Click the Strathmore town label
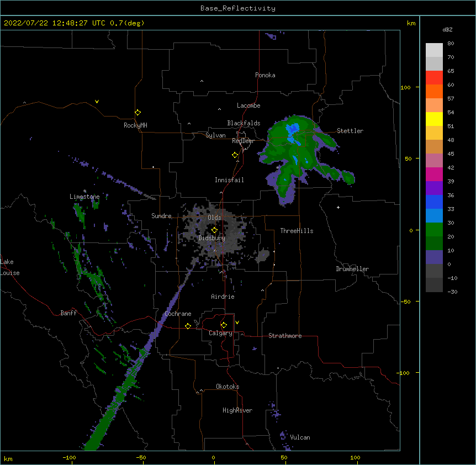Viewport: 476px width, 465px height. [285, 336]
